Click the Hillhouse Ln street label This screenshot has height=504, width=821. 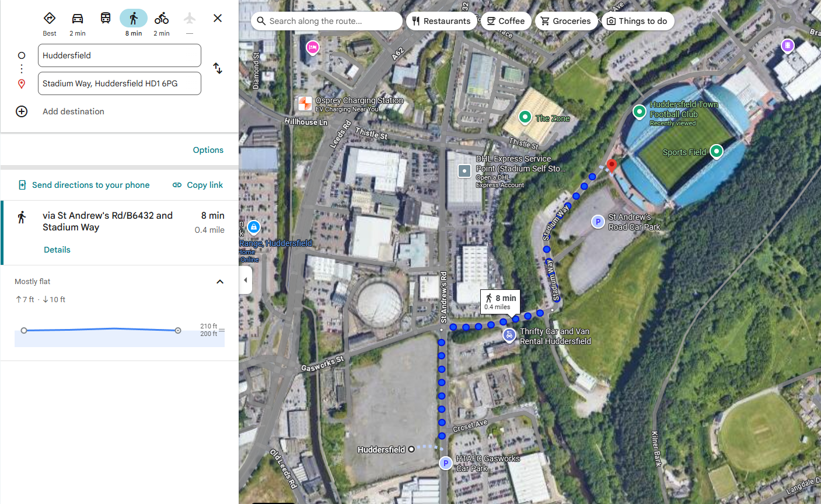(x=306, y=122)
